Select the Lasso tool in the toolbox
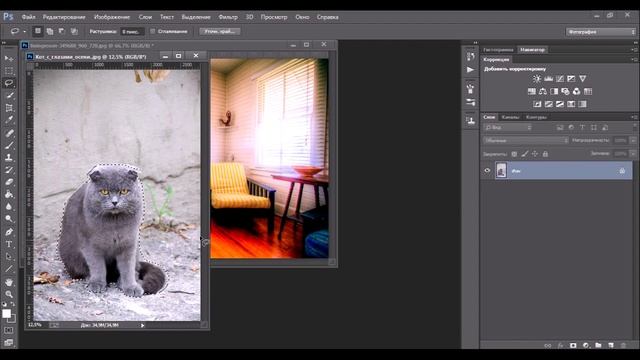 tap(9, 83)
